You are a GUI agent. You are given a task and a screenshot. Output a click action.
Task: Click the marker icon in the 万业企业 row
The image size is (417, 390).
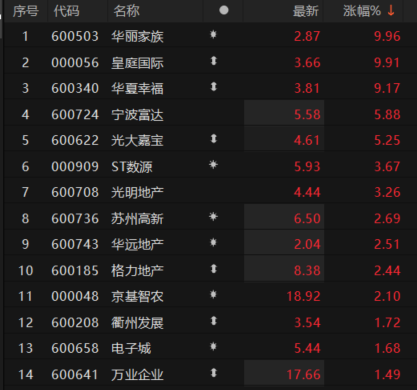click(x=214, y=372)
